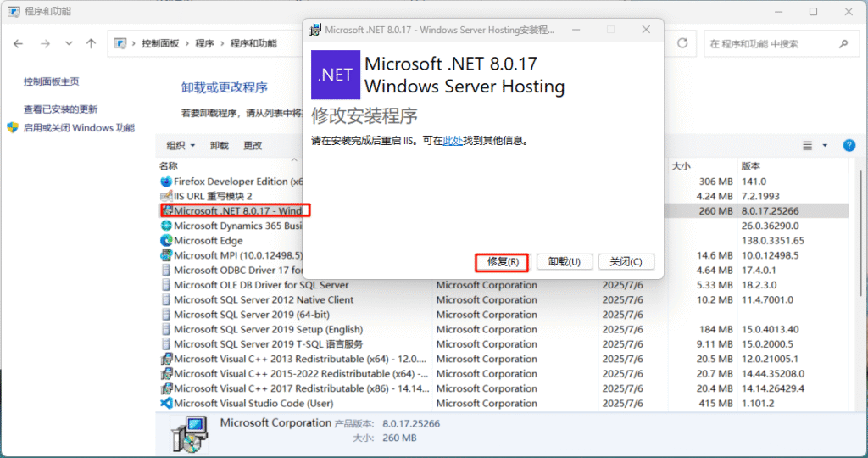Screen dimensions: 868x458
Task: Click the Repair (修复) button
Action: 502,262
